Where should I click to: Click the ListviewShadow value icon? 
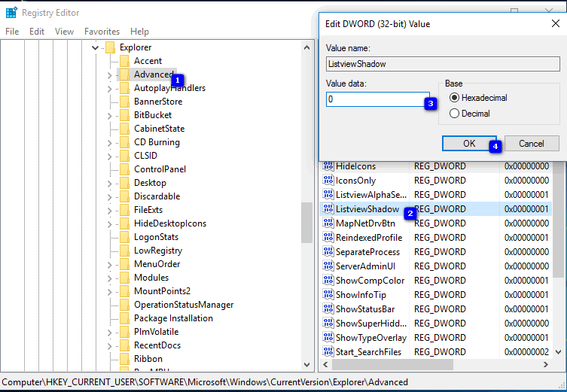(x=328, y=208)
